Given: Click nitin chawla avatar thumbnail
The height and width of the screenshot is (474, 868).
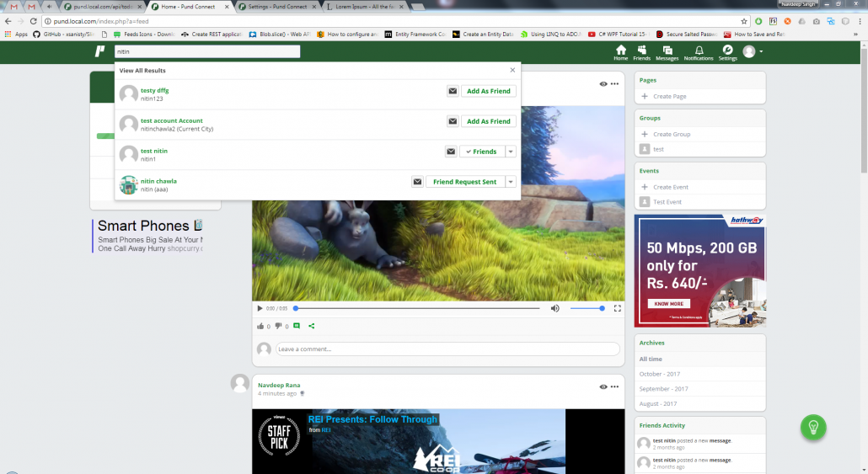Looking at the screenshot, I should click(x=128, y=184).
